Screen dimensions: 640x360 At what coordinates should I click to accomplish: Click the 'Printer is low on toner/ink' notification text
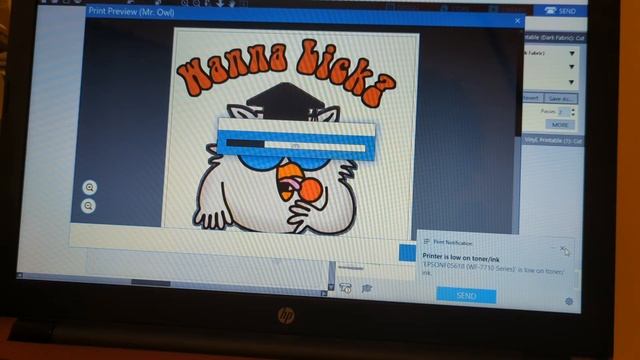pos(461,258)
